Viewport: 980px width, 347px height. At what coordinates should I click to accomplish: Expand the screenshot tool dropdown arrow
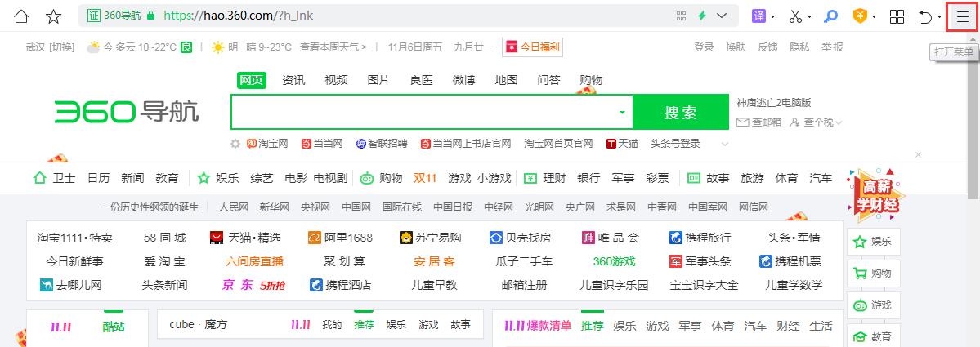click(x=809, y=17)
